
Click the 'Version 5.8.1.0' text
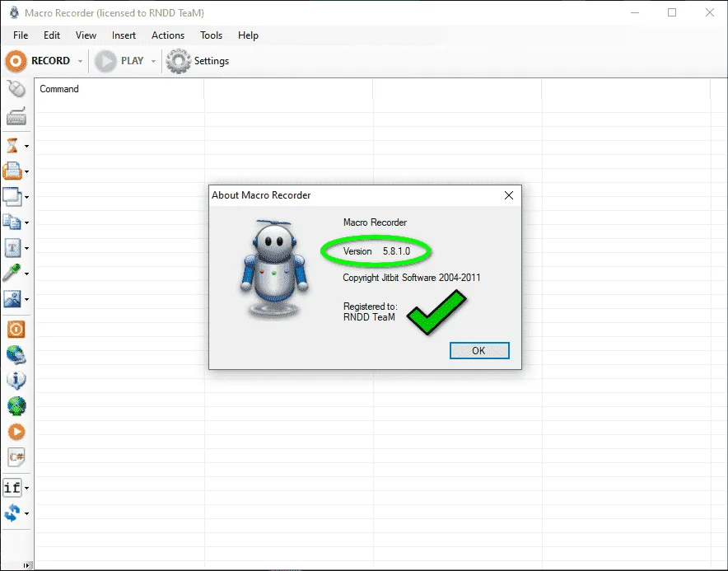(x=376, y=251)
